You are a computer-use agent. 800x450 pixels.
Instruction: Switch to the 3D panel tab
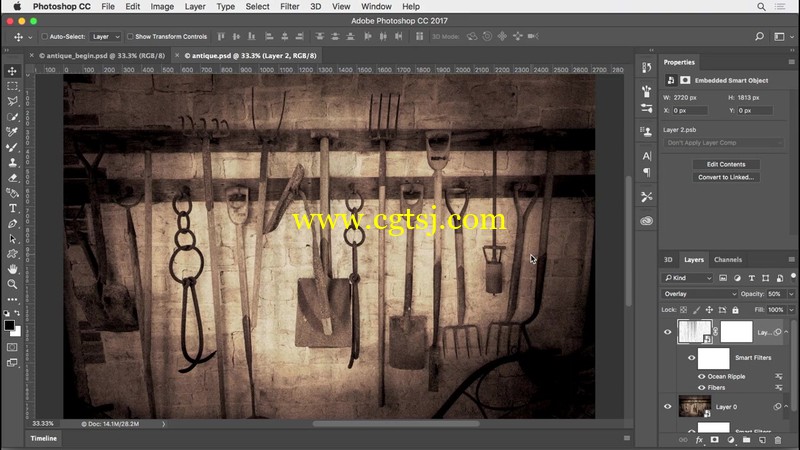coord(668,260)
